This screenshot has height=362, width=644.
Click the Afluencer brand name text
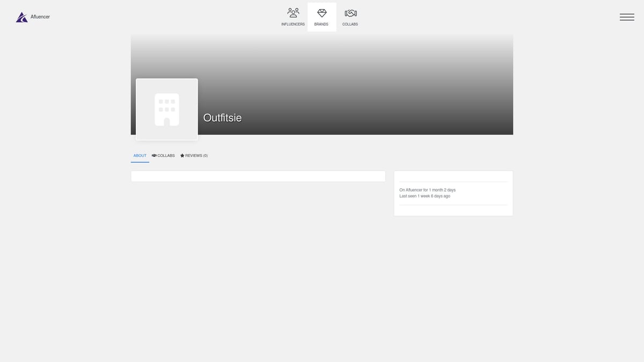40,17
